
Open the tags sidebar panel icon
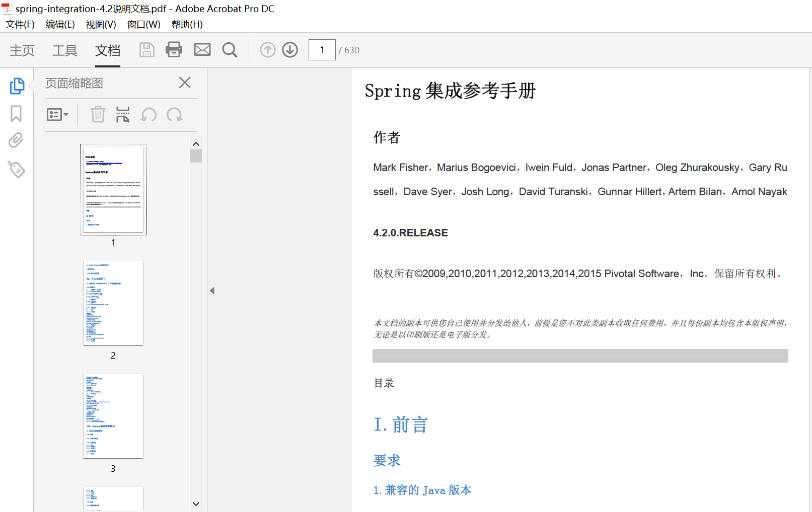(x=16, y=169)
